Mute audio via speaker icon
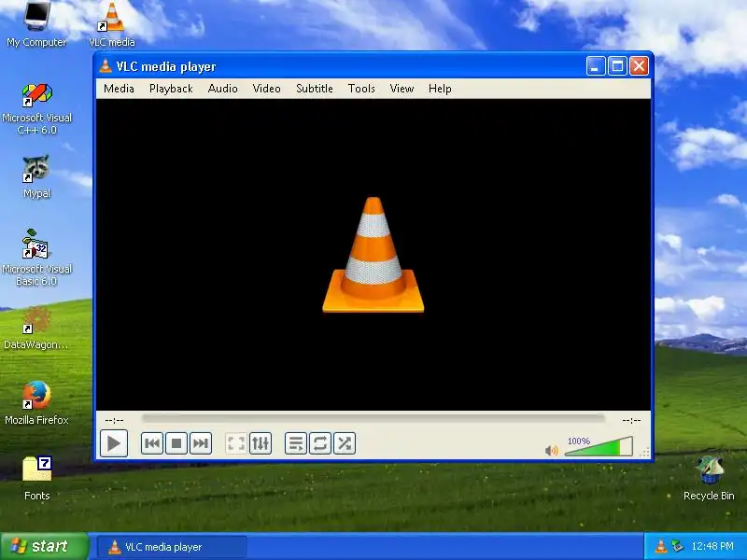The image size is (747, 560). click(551, 450)
